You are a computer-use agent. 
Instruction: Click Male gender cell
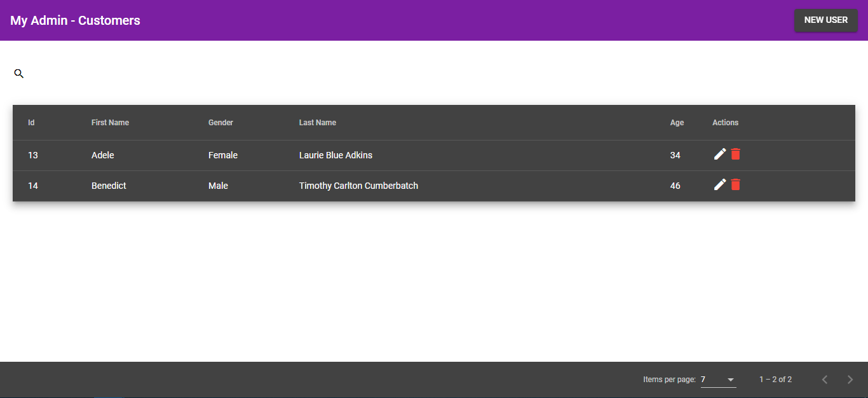[x=218, y=186]
